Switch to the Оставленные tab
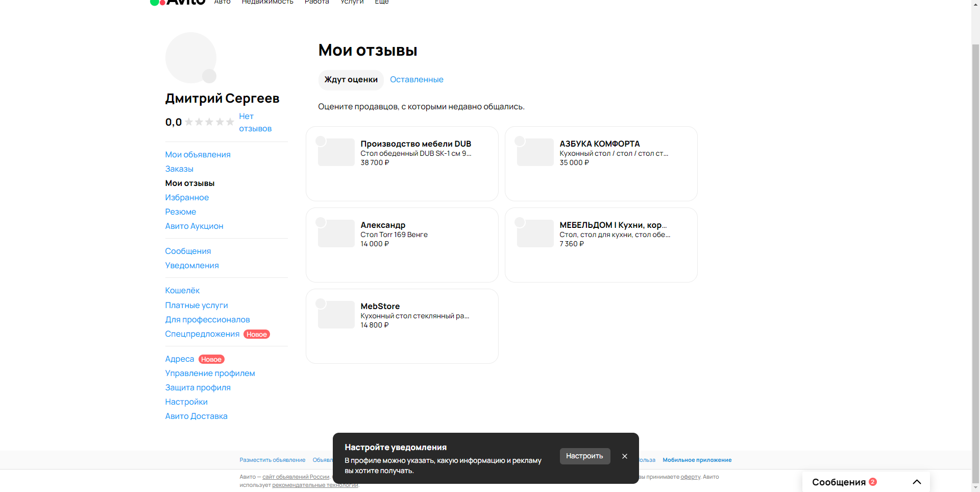 point(416,80)
